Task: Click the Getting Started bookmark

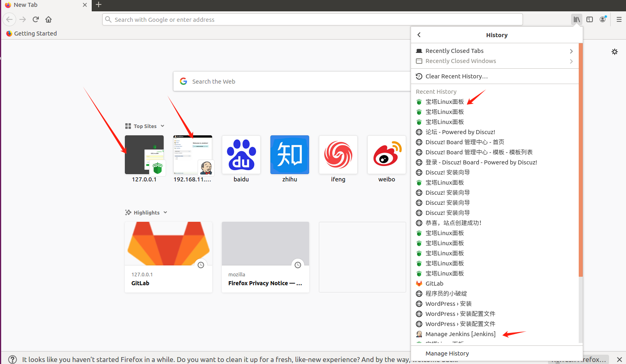Action: coord(32,34)
